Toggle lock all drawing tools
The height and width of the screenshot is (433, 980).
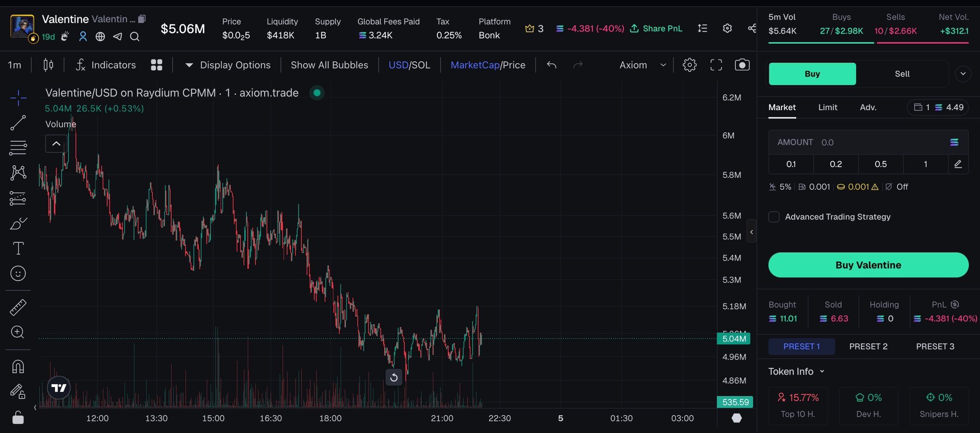pyautogui.click(x=18, y=417)
